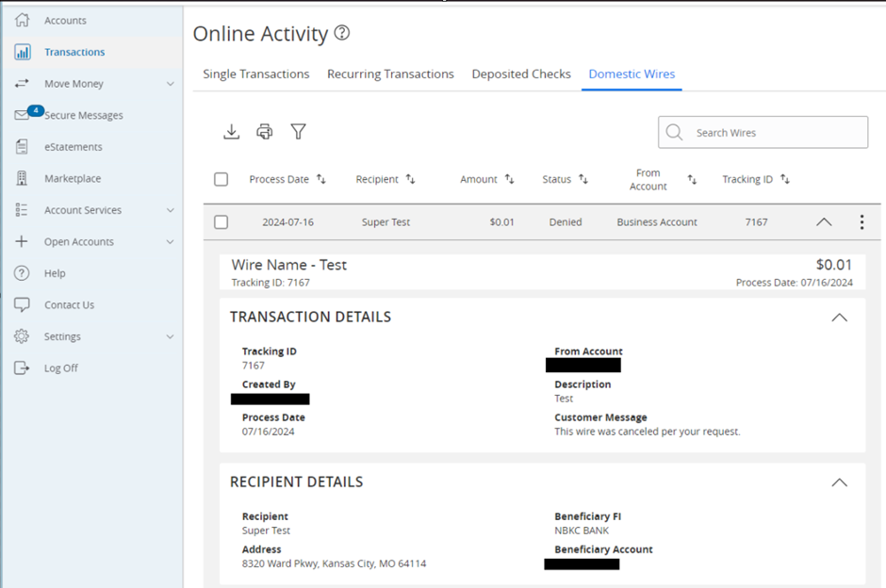Open the Recurring Transactions tab

click(390, 73)
